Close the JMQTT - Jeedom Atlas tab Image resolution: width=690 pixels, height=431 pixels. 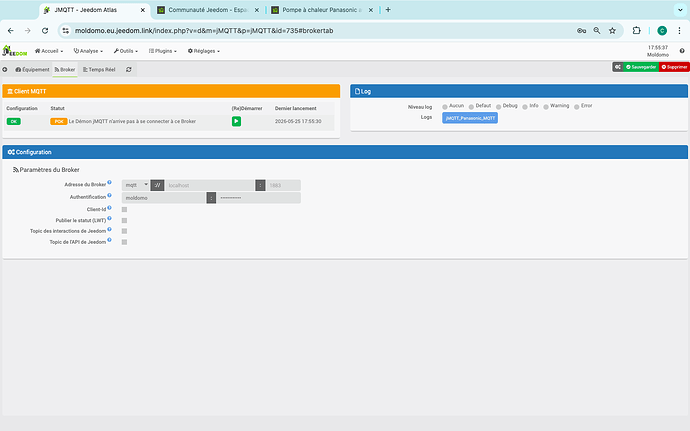click(x=143, y=10)
